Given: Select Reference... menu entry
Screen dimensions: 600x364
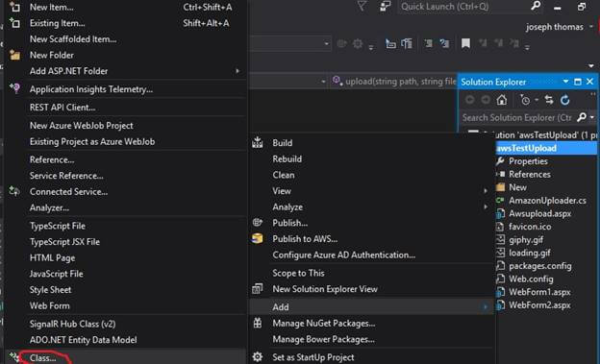Looking at the screenshot, I should coord(52,159).
